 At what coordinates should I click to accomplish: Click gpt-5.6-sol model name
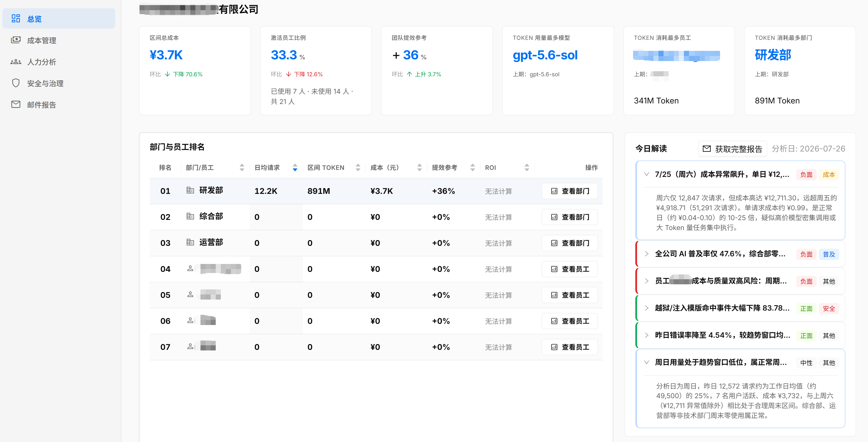coord(545,55)
